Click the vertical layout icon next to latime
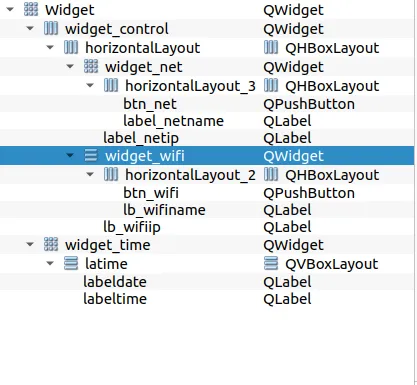This screenshot has height=385, width=417. [x=71, y=263]
